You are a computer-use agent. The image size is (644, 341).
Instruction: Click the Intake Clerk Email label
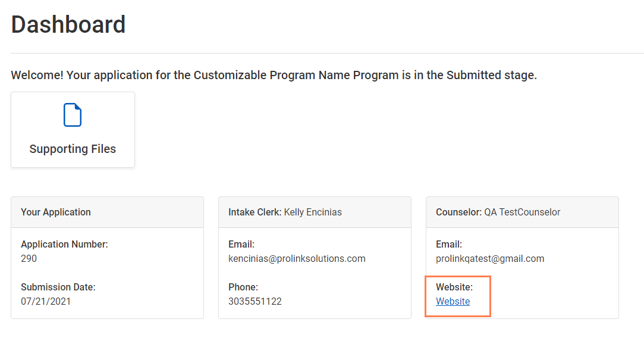pos(241,244)
